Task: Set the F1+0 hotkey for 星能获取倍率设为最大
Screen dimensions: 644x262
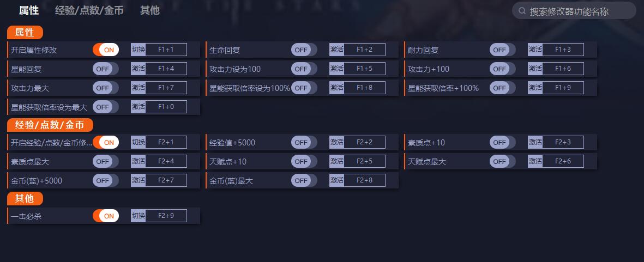Action: click(x=166, y=107)
